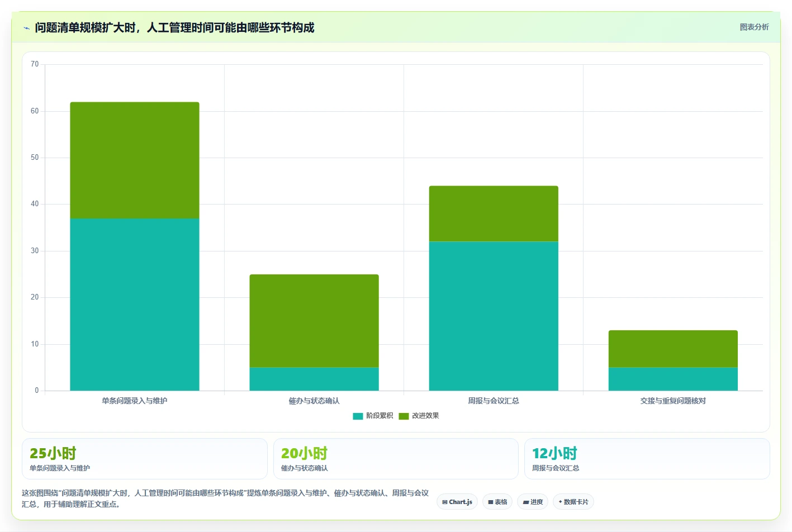Click x-axis label 催办与状态确认
Viewport: 792px width, 532px height.
pos(314,401)
